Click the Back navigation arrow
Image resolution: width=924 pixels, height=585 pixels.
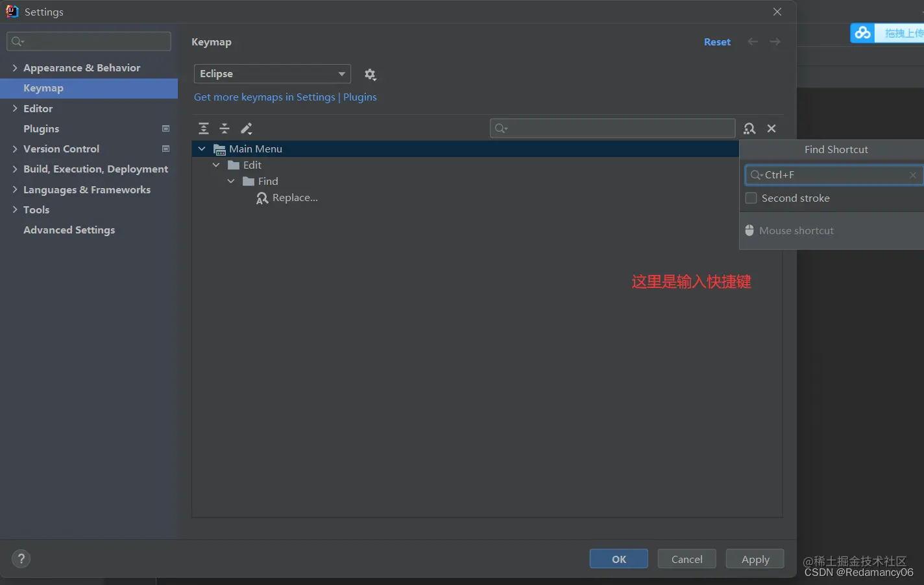753,42
